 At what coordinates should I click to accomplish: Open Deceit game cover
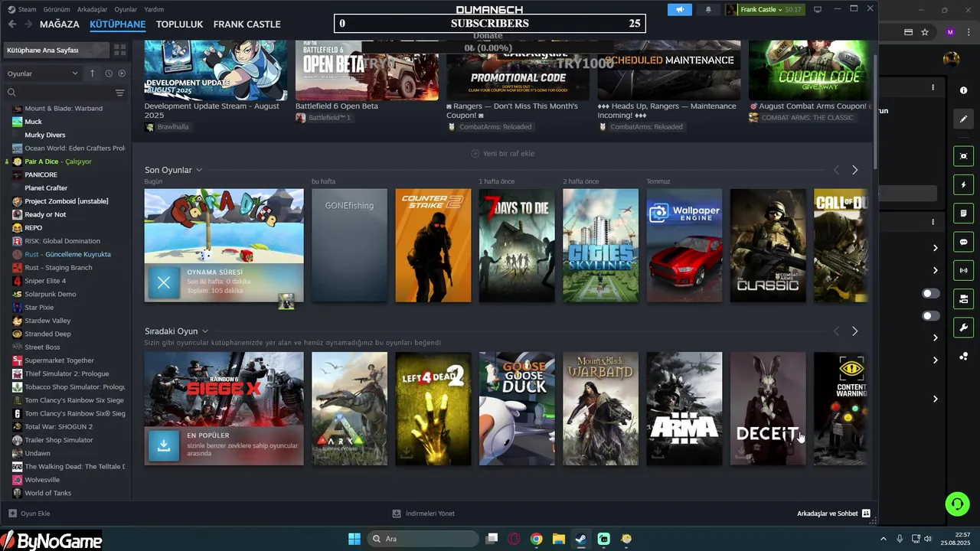pos(768,409)
